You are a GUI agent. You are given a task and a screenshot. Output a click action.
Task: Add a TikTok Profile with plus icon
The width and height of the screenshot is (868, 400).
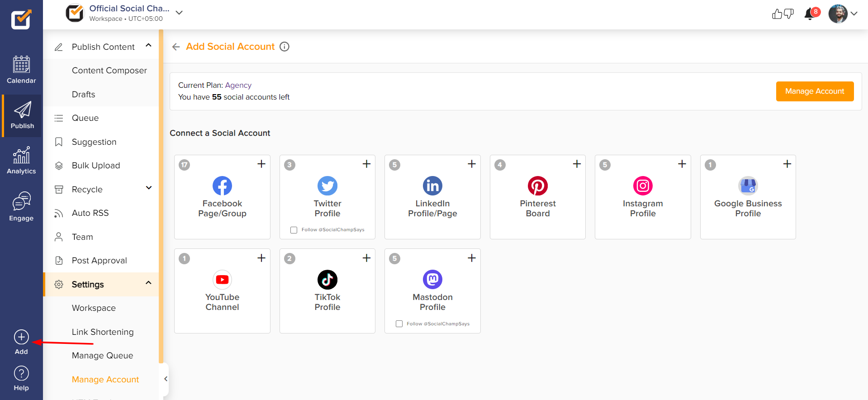coord(367,258)
